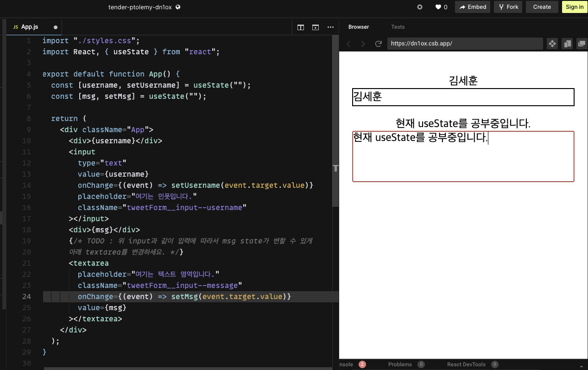588x370 pixels.
Task: Click the divider handle between editor and preview
Action: click(335, 169)
